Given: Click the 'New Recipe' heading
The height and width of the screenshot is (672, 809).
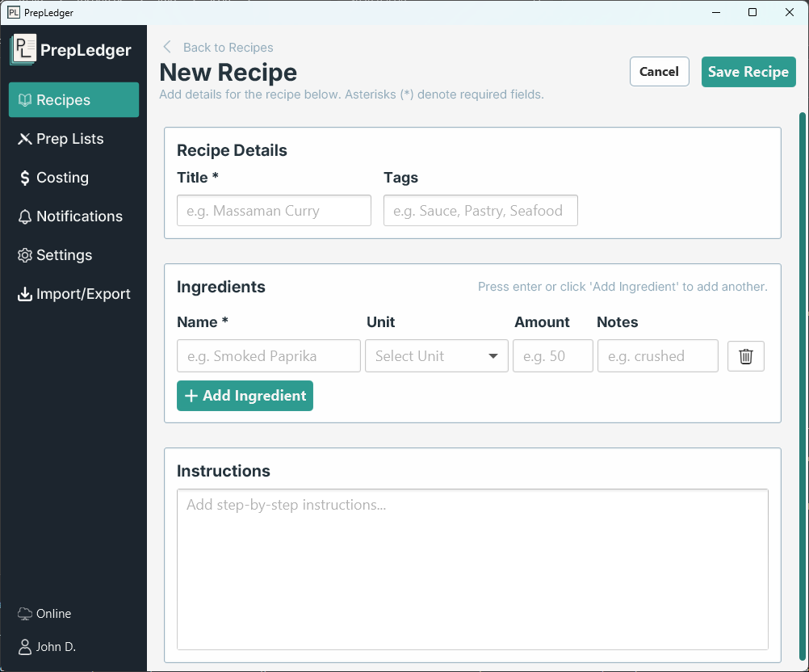Looking at the screenshot, I should coord(228,72).
